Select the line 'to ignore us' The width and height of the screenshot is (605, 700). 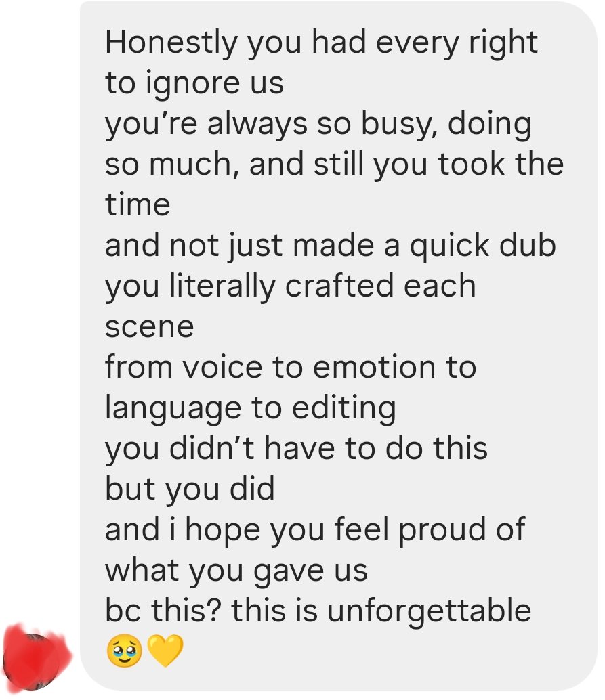coord(194,84)
